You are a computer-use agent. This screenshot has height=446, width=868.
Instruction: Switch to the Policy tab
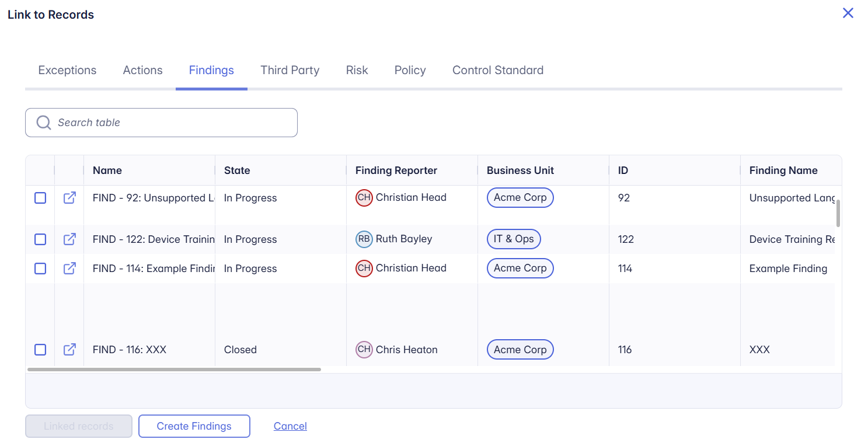[x=410, y=69]
